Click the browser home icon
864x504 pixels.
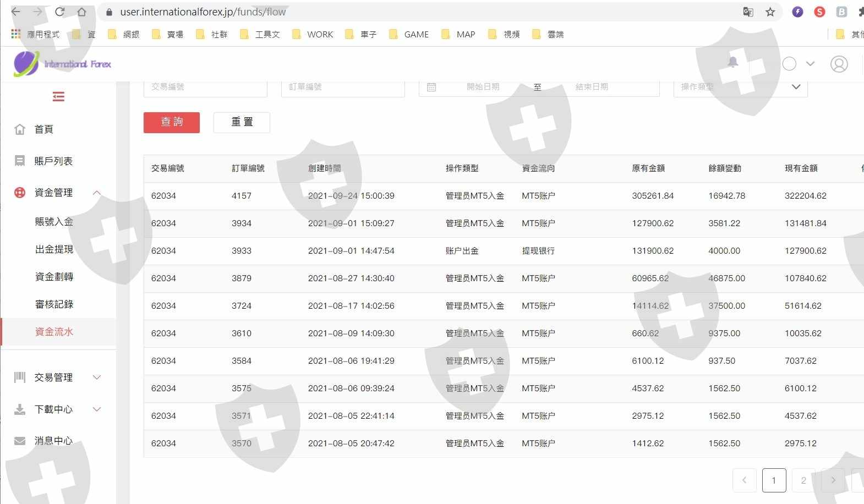[81, 12]
